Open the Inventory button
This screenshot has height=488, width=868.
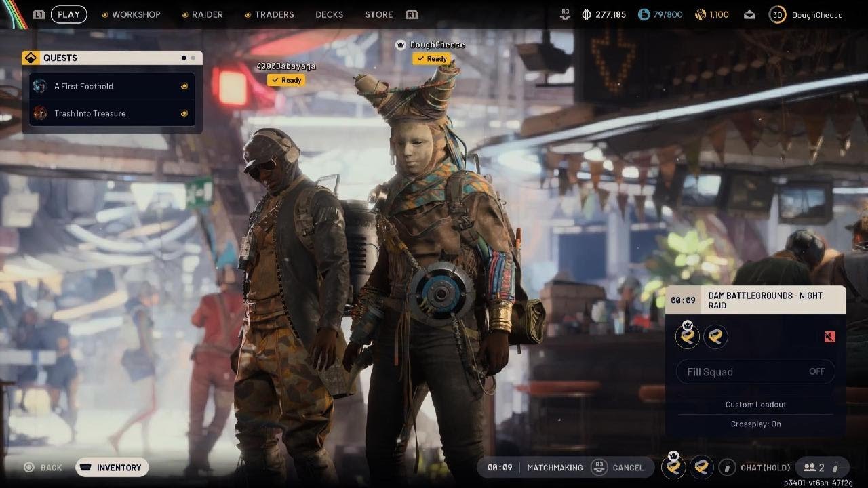tap(112, 467)
